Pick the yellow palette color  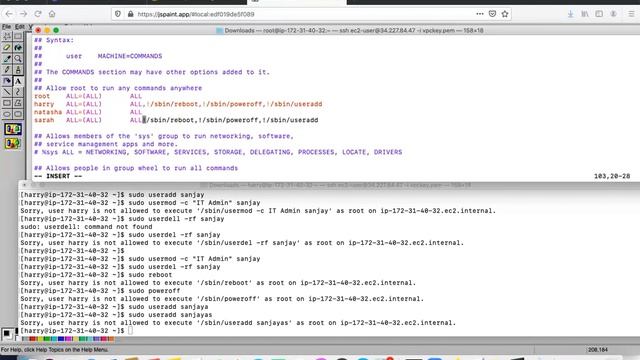(x=40, y=339)
